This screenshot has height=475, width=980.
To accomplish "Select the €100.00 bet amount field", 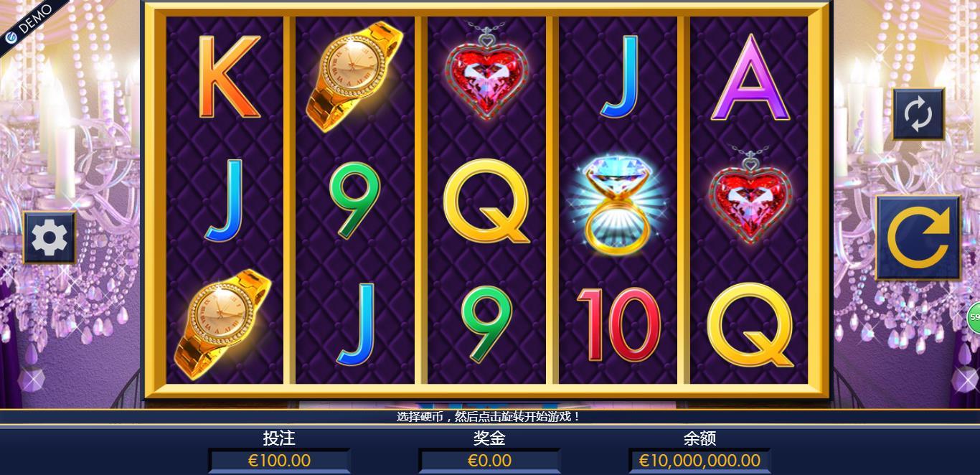I will click(x=279, y=460).
